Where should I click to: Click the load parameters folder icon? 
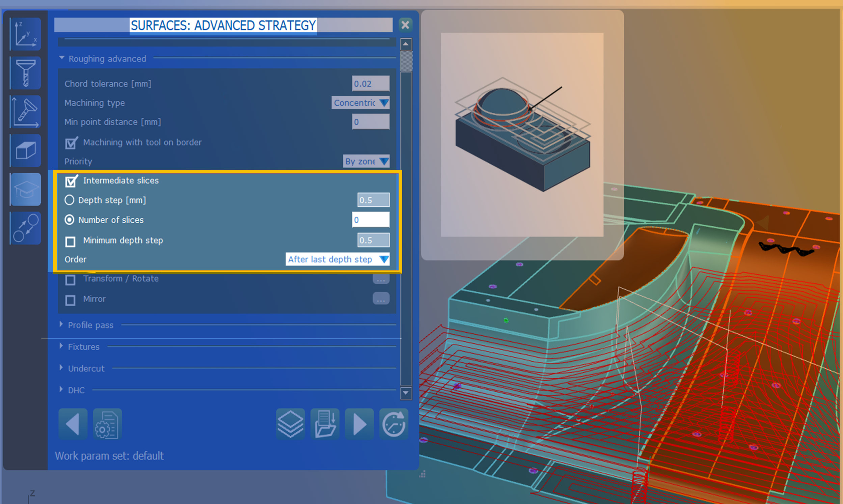(x=325, y=424)
